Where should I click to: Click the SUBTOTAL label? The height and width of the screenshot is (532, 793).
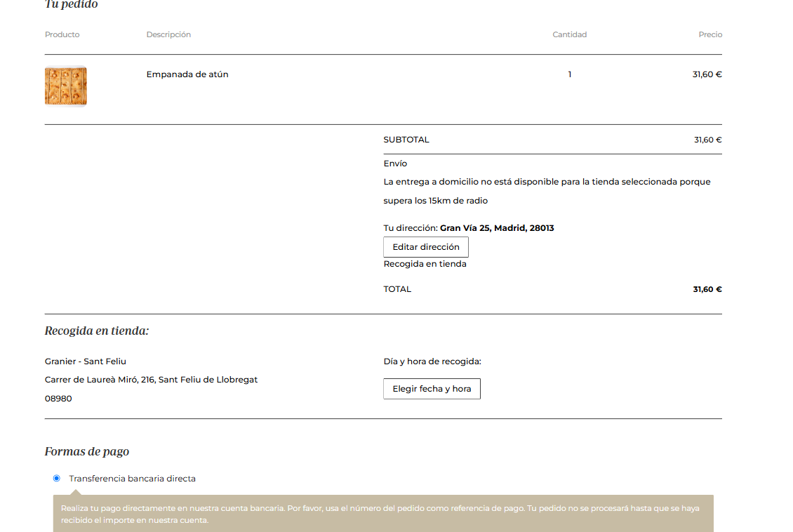pyautogui.click(x=406, y=140)
